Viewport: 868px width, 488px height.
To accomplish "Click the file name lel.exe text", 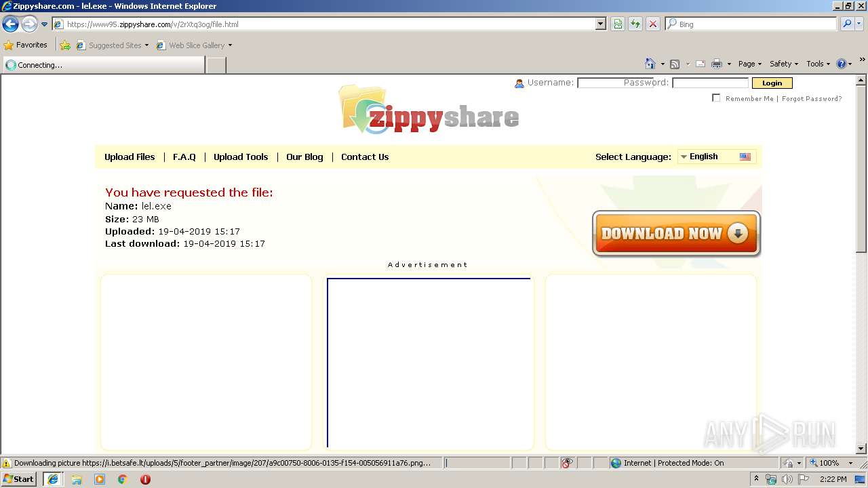I will tap(156, 206).
